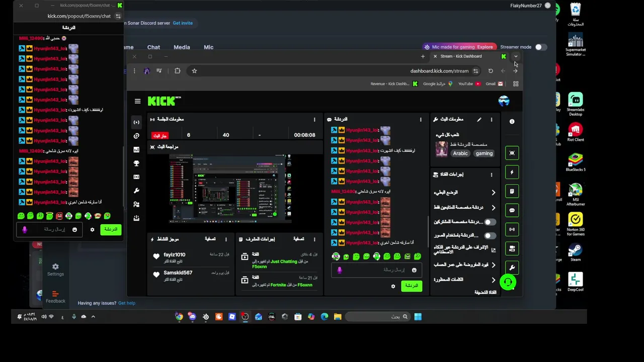
Task: Edit stream info with the pencil icon
Action: coord(479,119)
